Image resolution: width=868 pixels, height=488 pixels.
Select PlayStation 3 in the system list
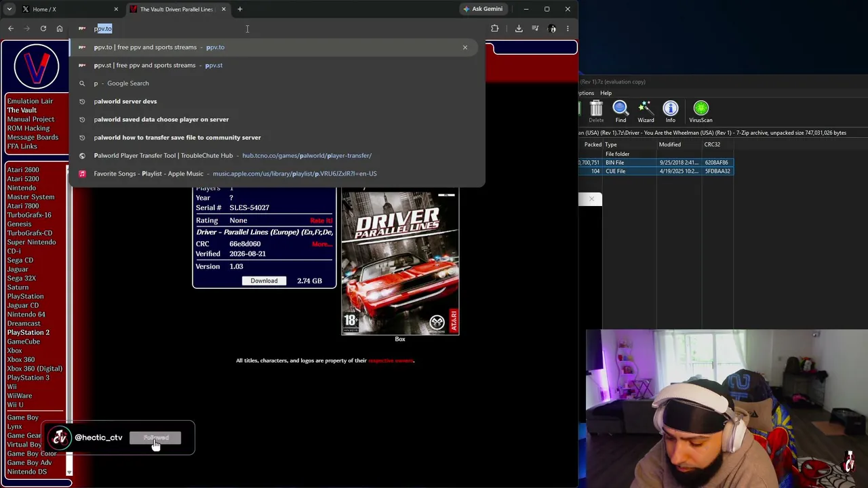(28, 378)
